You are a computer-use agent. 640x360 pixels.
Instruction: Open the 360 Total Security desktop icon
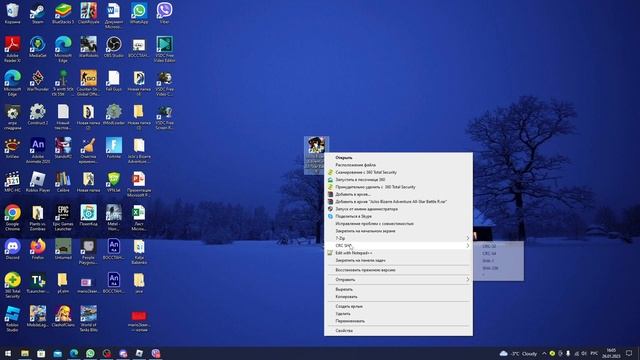point(12,285)
